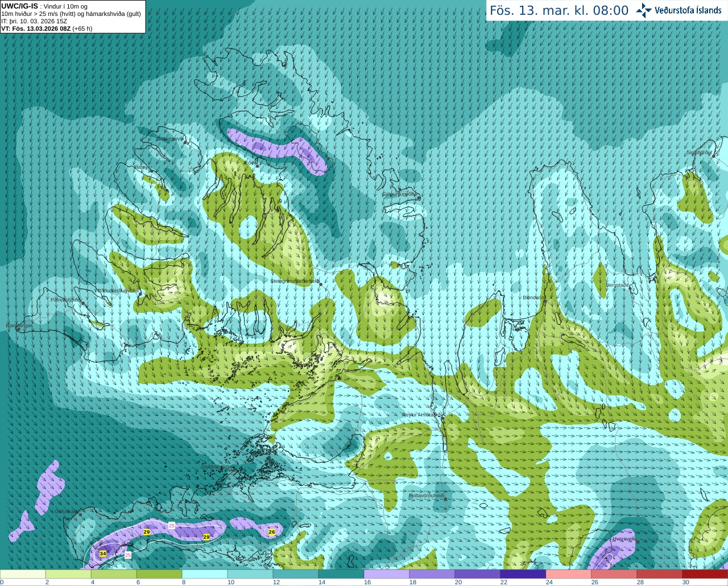This screenshot has width=728, height=586.
Task: Click the yellow 26 gust marker
Action: 272,532
